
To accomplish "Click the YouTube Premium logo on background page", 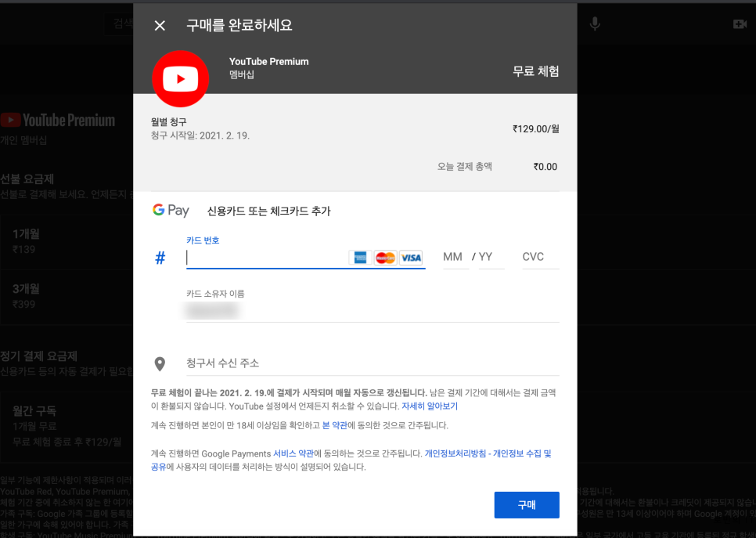I will tap(58, 120).
